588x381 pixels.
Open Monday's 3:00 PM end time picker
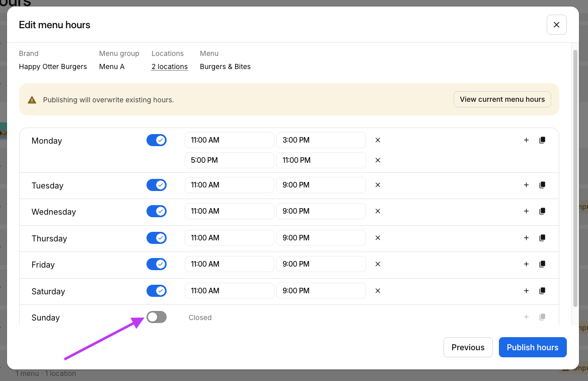pos(321,140)
